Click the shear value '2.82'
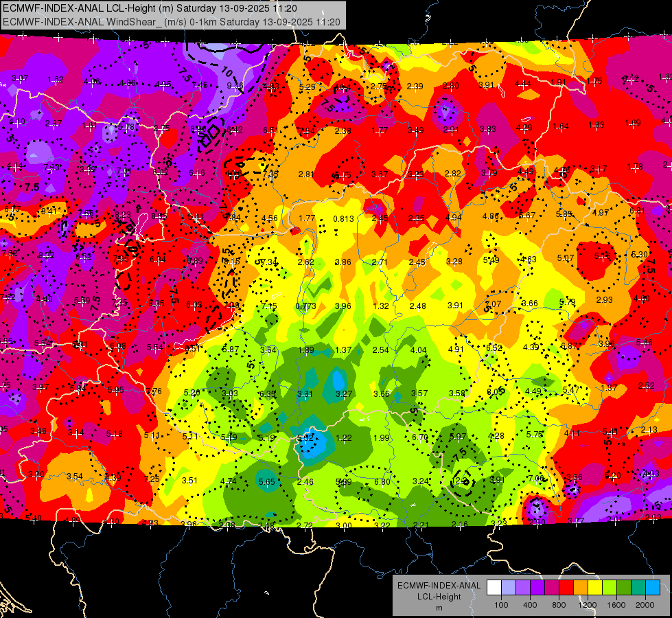The image size is (672, 618). [452, 173]
